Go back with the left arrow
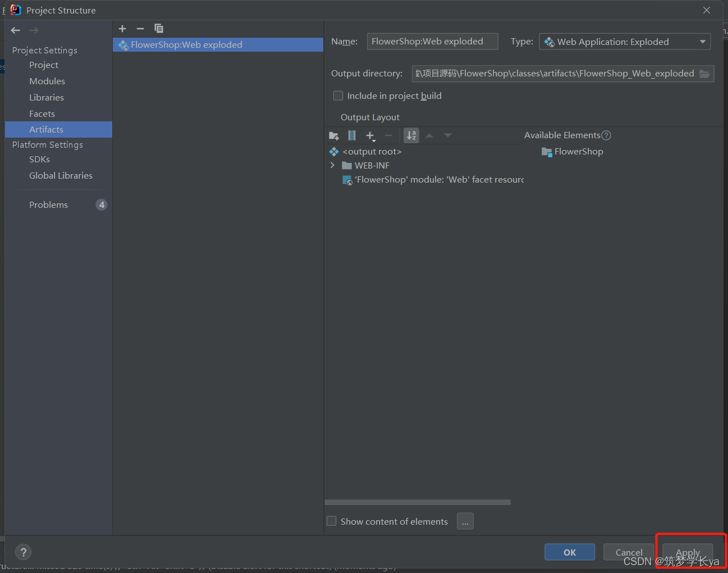Viewport: 728px width, 573px height. pyautogui.click(x=16, y=30)
